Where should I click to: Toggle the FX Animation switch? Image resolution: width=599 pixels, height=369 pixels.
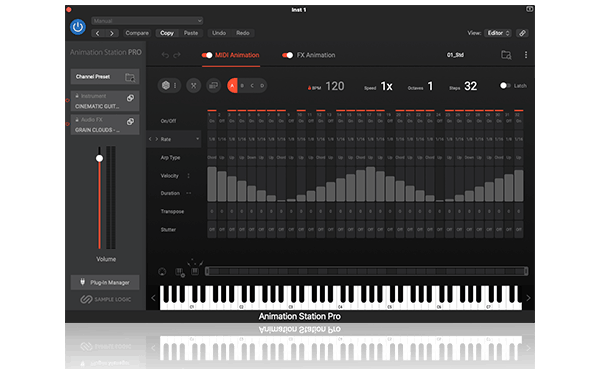point(288,55)
